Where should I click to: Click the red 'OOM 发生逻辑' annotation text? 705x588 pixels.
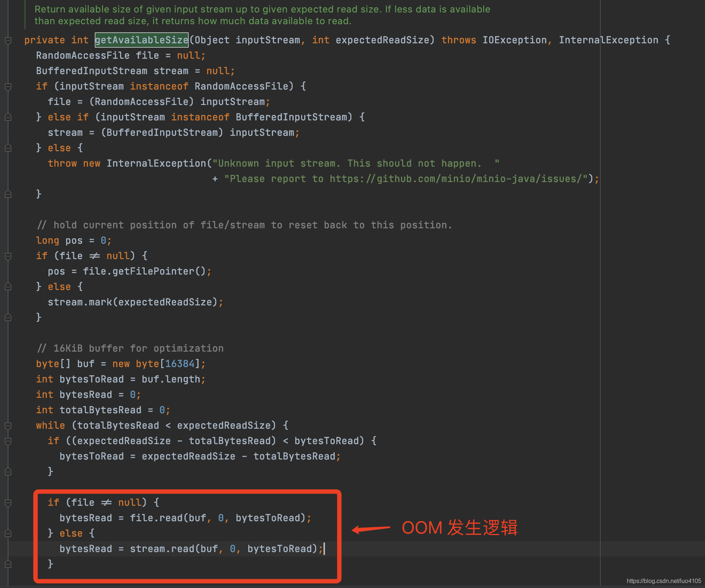[x=459, y=528]
